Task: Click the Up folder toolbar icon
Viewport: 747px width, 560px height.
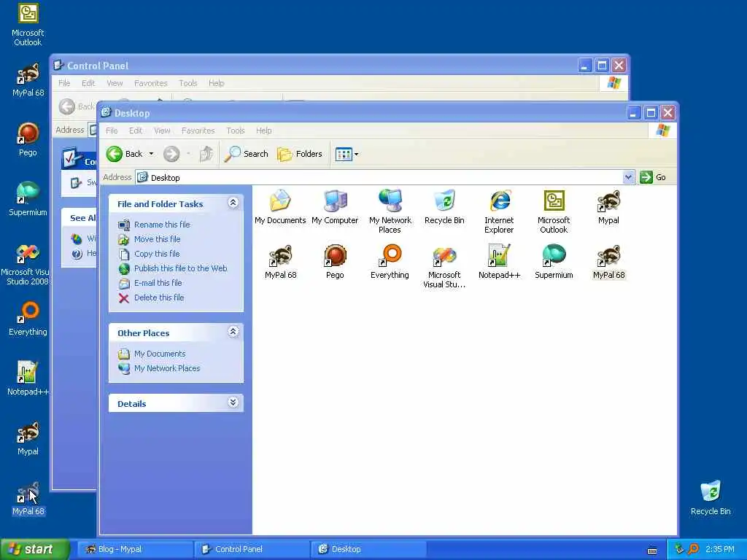Action: click(206, 154)
